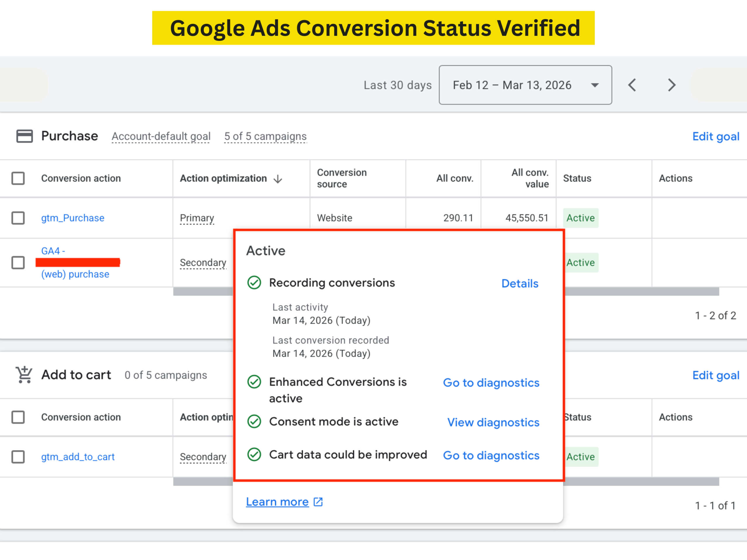Click the next date range arrow
Screen dimensions: 747x560
click(x=672, y=85)
